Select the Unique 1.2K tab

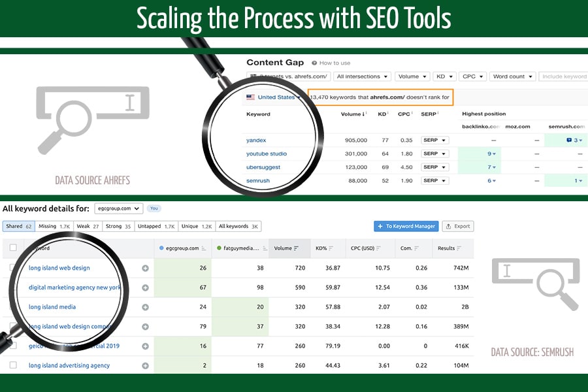197,226
